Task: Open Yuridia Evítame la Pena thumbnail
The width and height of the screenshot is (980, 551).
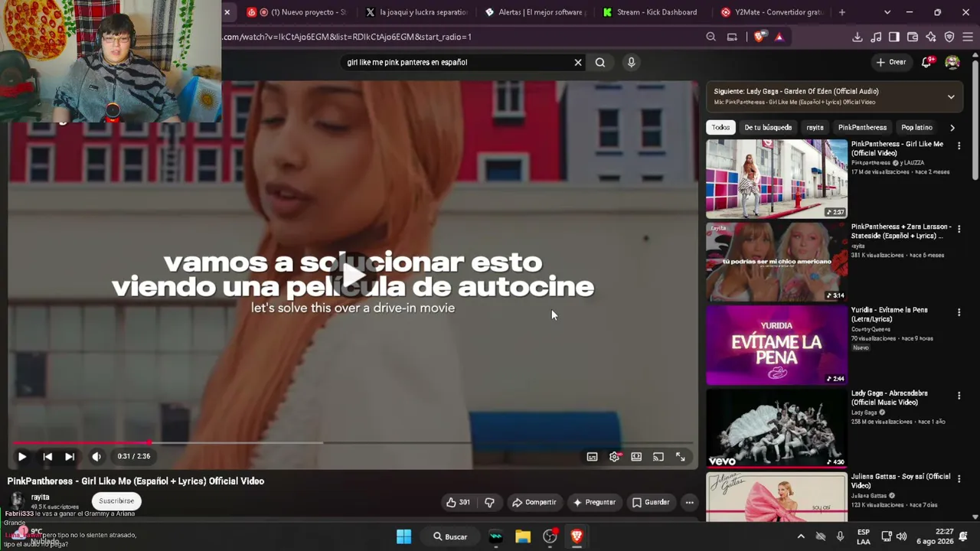Action: coord(776,345)
